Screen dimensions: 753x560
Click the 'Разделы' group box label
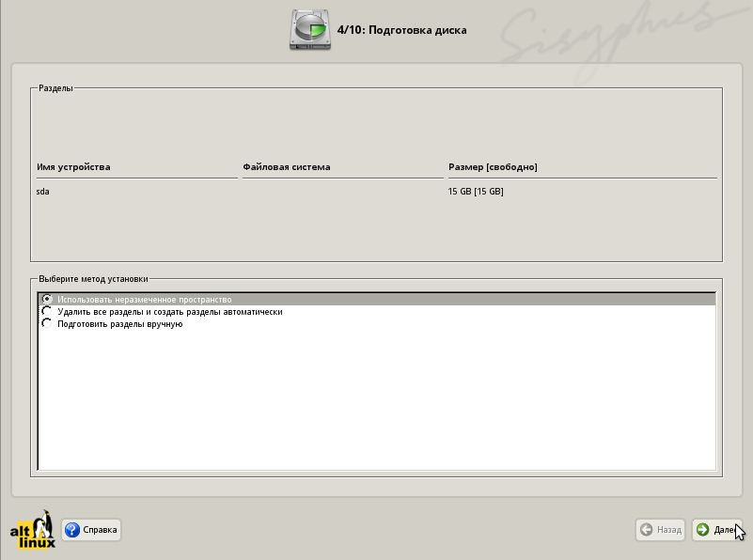55,88
